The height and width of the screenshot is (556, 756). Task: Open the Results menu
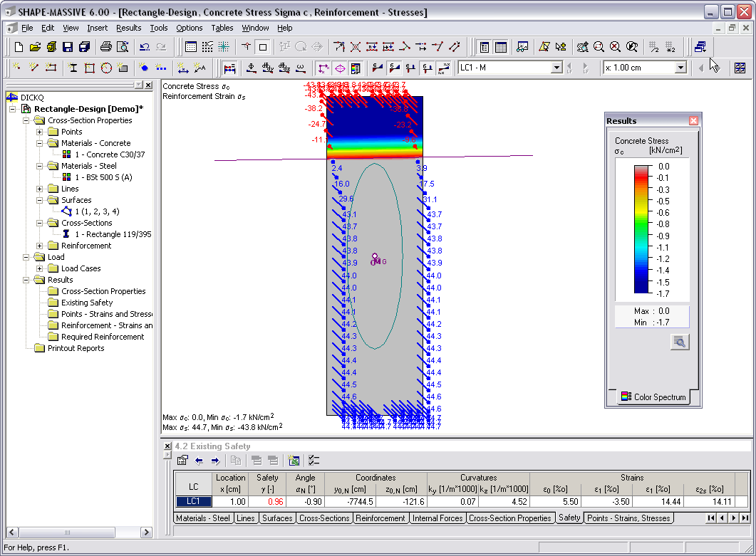point(128,28)
